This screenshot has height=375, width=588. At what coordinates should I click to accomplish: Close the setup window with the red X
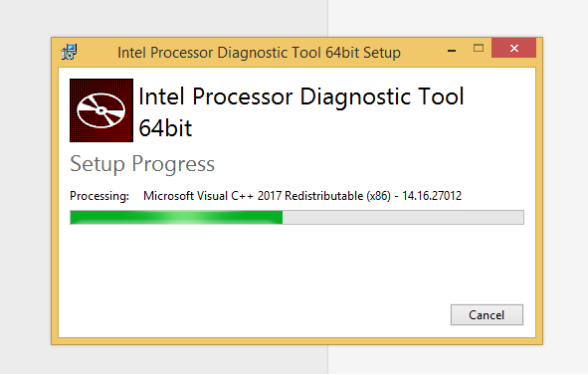click(513, 48)
